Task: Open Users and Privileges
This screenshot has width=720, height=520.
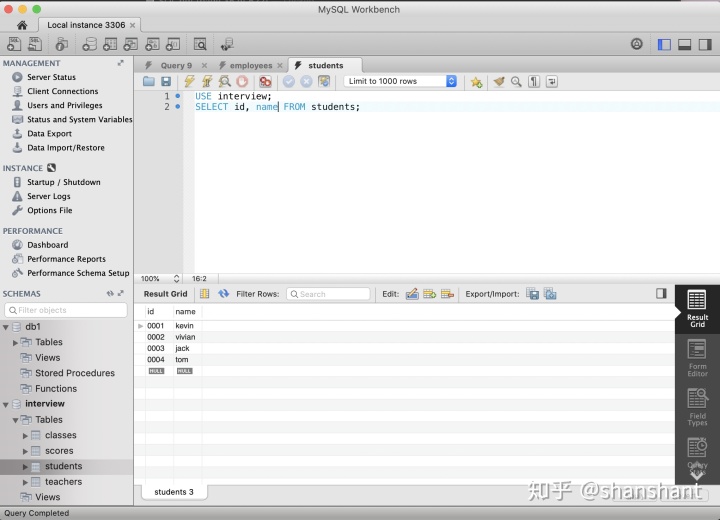Action: [x=64, y=106]
